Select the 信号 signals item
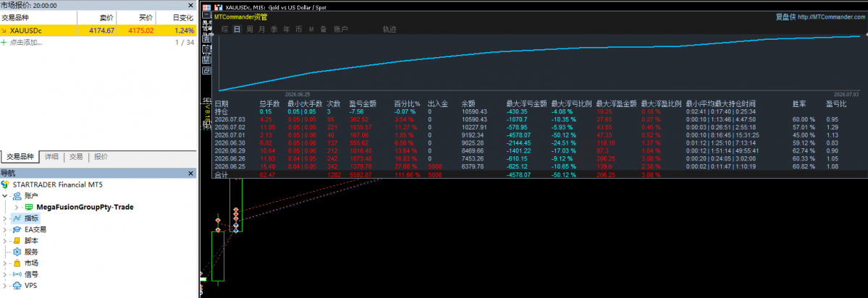 32,274
